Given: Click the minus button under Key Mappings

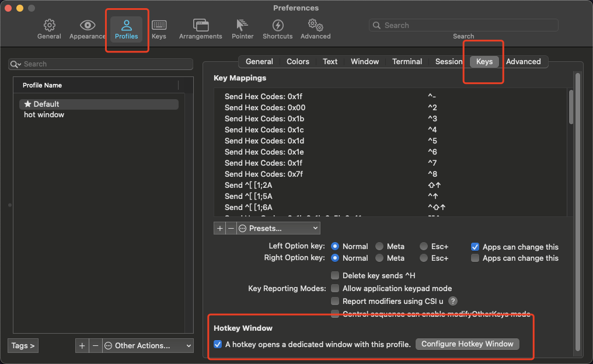Looking at the screenshot, I should (x=231, y=228).
